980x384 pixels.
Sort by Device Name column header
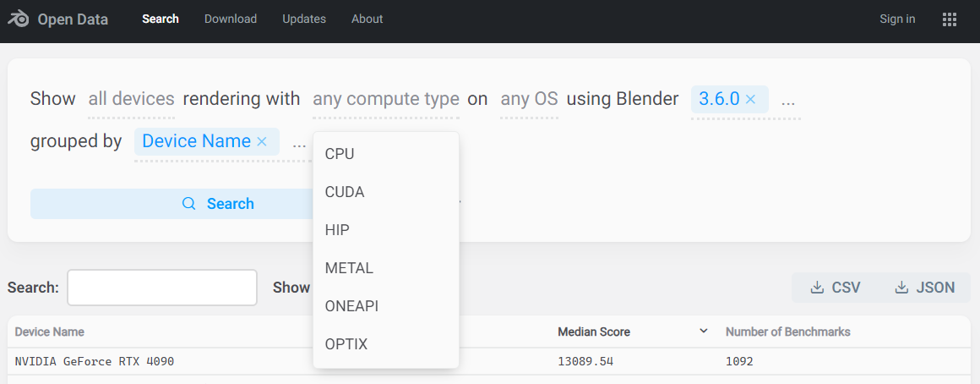point(49,332)
